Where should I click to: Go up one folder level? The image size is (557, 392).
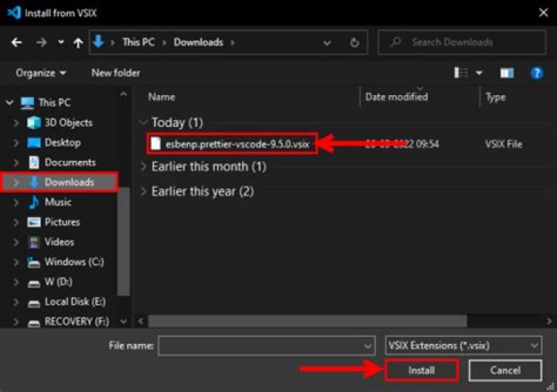[x=78, y=43]
